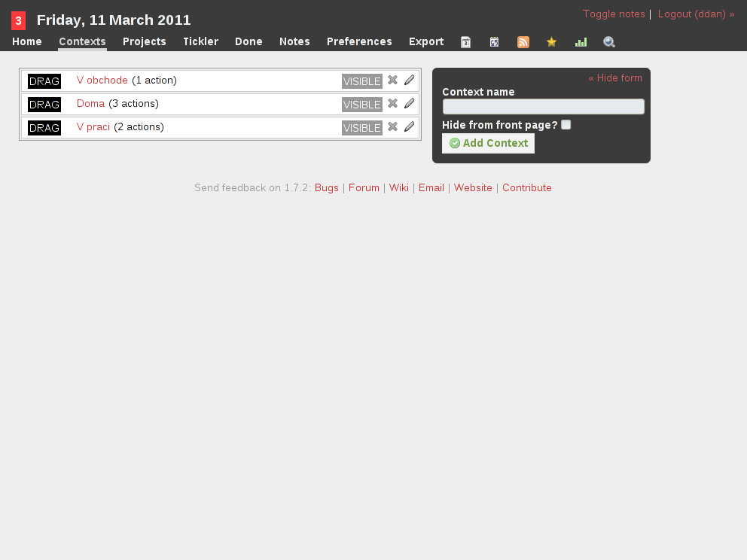Viewport: 747px width, 560px height.
Task: Toggle the VISIBLE badge on Doma
Action: click(x=362, y=105)
